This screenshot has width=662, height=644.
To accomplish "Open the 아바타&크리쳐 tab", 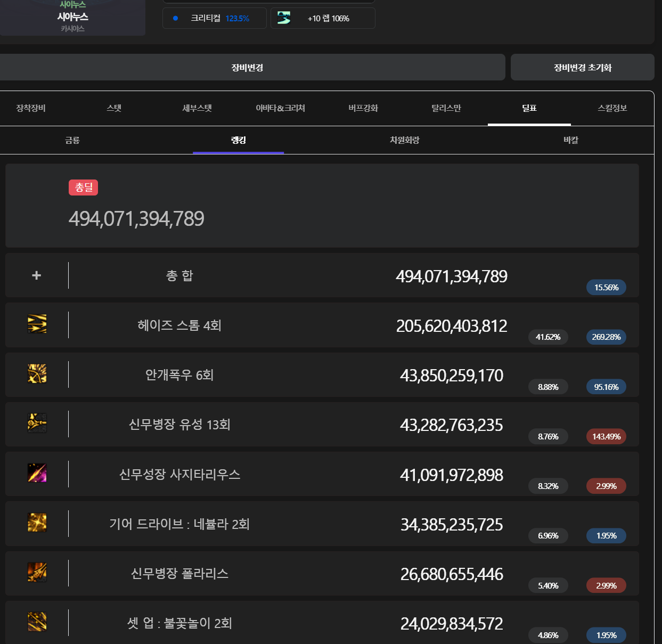I will [x=280, y=108].
